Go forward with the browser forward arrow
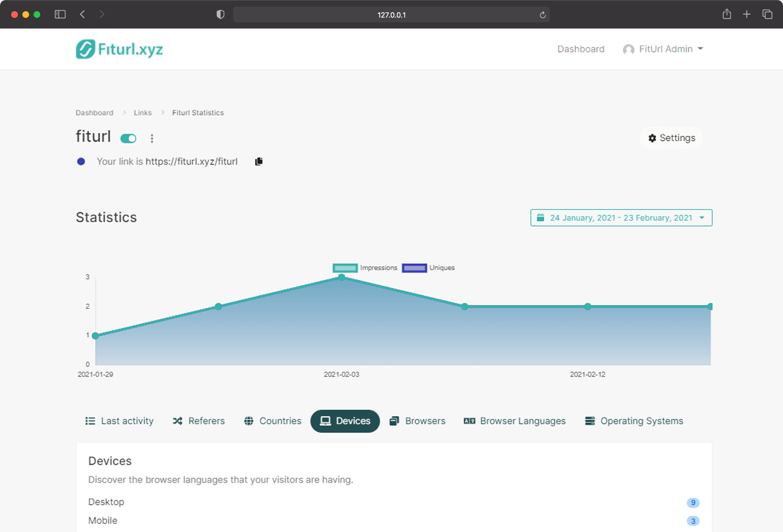 102,15
